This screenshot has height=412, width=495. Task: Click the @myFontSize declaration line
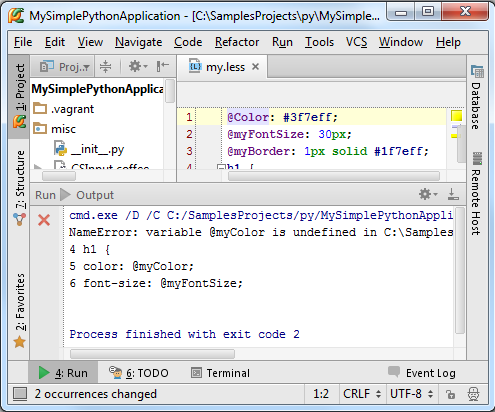click(x=289, y=134)
